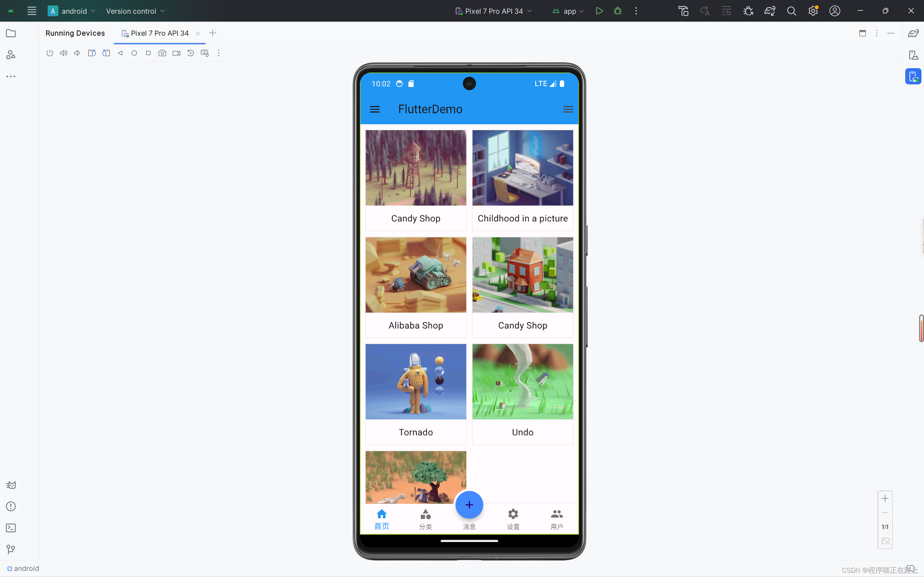Screen dimensions: 924x577
Task: Select the 设置 bottom navigation tab
Action: pos(513,519)
